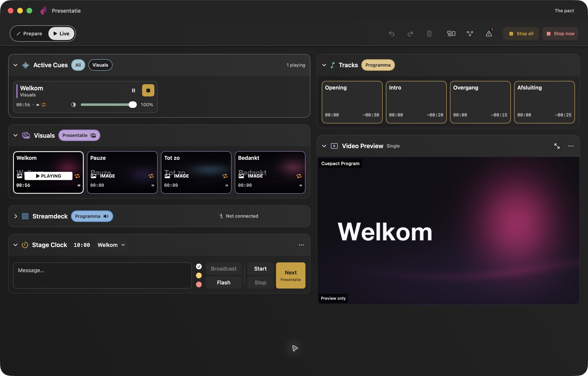The height and width of the screenshot is (376, 588).
Task: Adjust the Welkom opacity slider handle
Action: [x=133, y=105]
